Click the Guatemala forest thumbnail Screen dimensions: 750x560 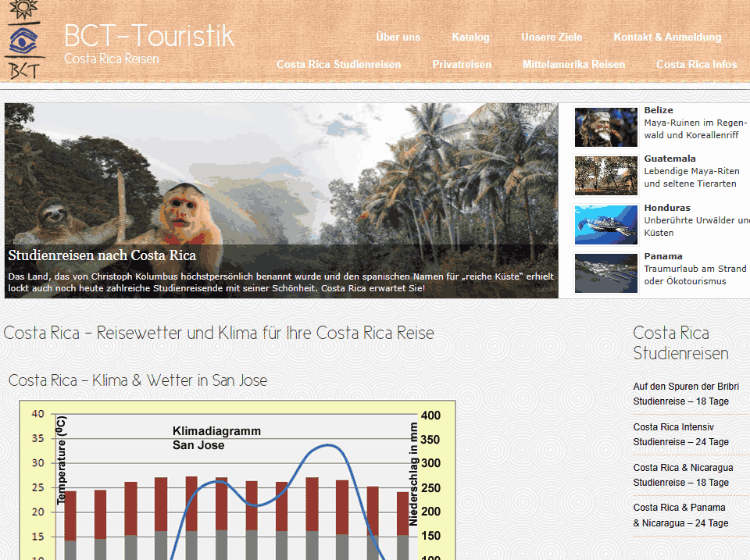[x=606, y=176]
